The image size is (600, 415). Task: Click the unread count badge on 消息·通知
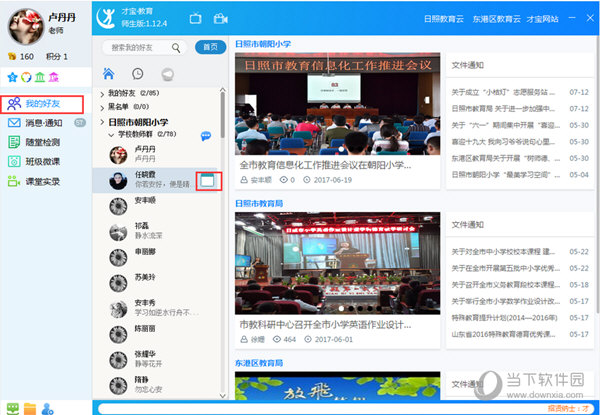tap(80, 123)
